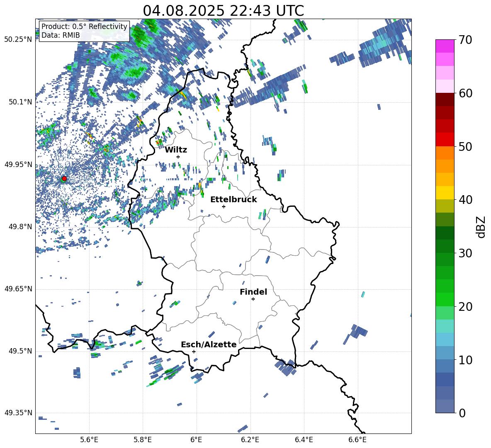Click the 40 value on colorbar
The width and height of the screenshot is (491, 448).
pos(465,200)
